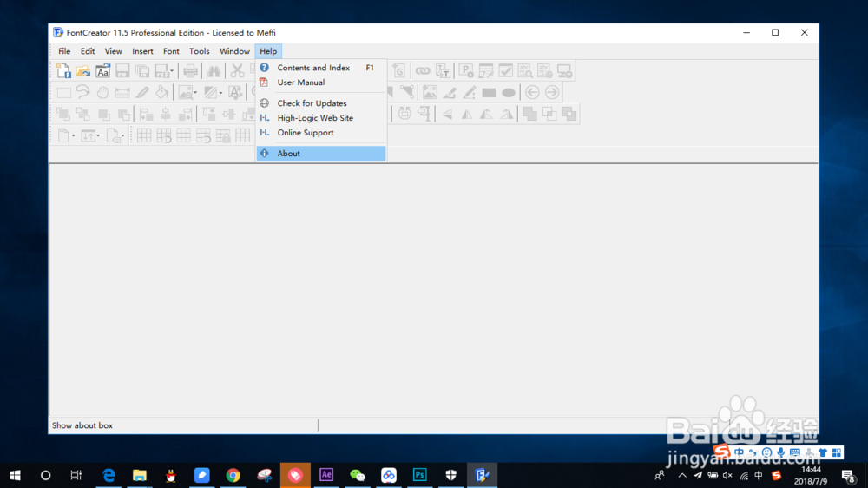The image size is (868, 488).
Task: Open the Edit menu
Action: [x=88, y=51]
